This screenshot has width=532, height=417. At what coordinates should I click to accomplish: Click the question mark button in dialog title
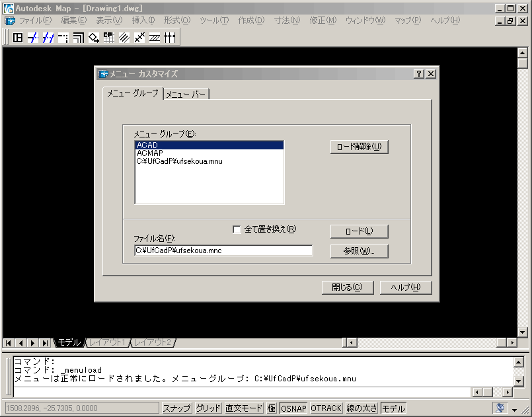(x=419, y=73)
